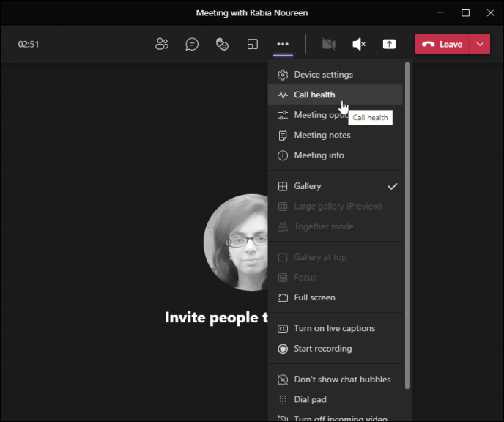Image resolution: width=504 pixels, height=422 pixels.
Task: Click the live captions CC icon
Action: (283, 329)
